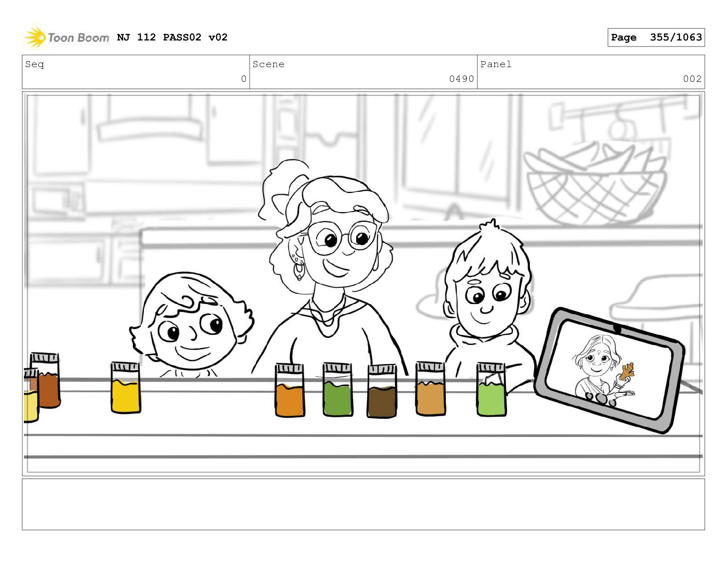Click the scene number '0490'
This screenshot has width=728, height=563.
click(x=461, y=79)
